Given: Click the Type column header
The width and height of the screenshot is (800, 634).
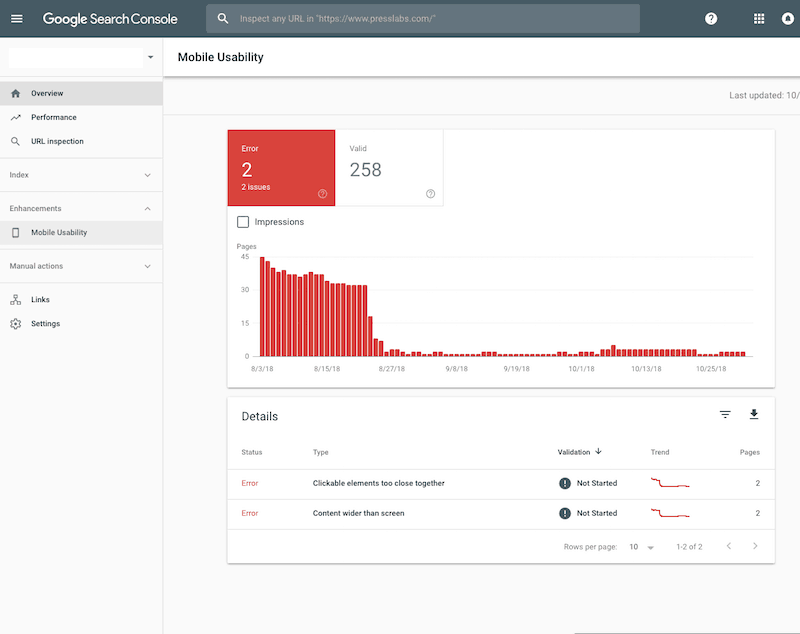Looking at the screenshot, I should tap(320, 452).
